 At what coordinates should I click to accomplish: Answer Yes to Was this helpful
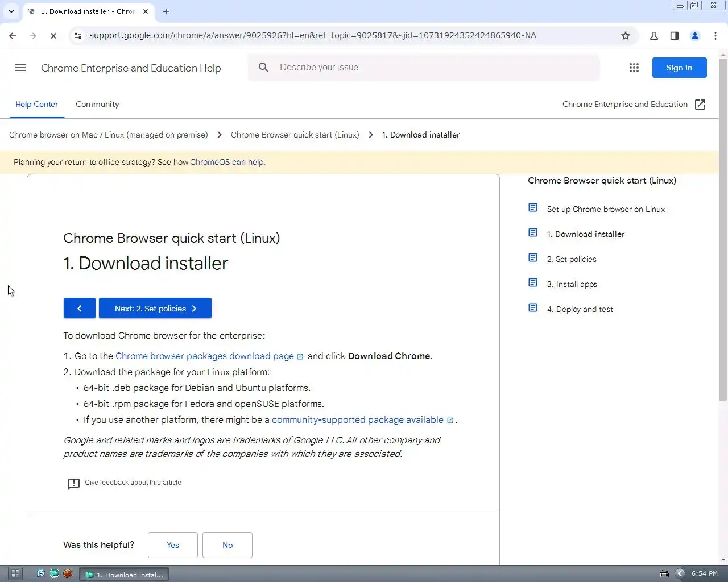[173, 545]
